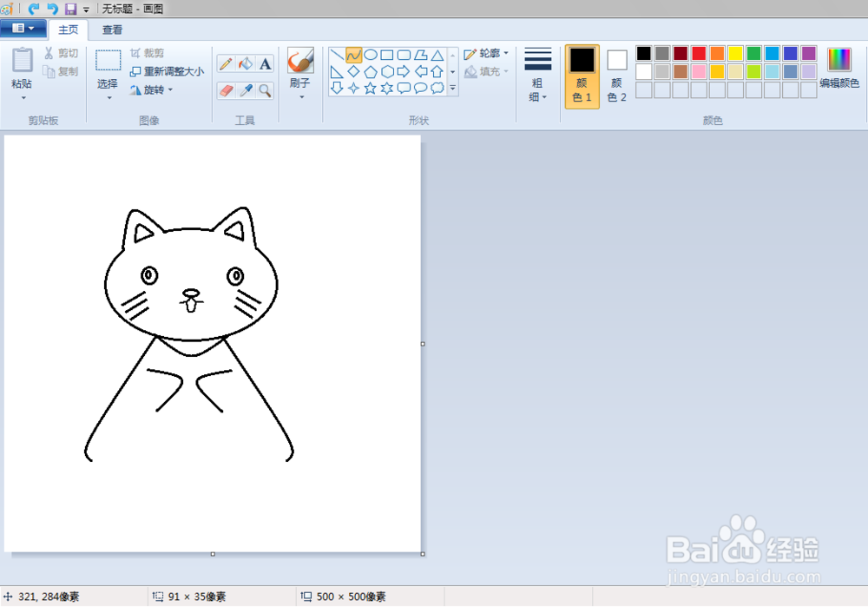The height and width of the screenshot is (607, 868).
Task: Choose the Cloud callout shape
Action: tap(437, 88)
